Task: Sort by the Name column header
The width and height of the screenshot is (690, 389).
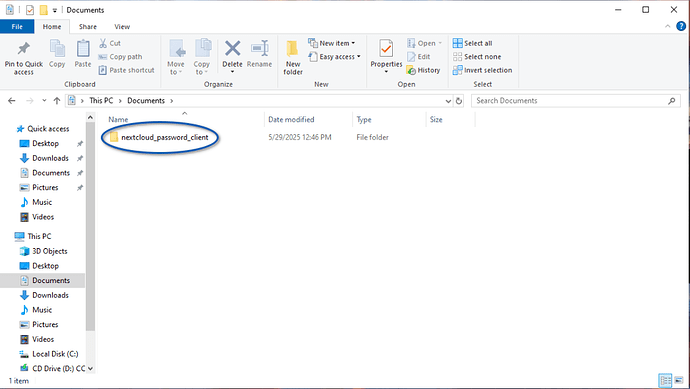Action: [x=118, y=120]
